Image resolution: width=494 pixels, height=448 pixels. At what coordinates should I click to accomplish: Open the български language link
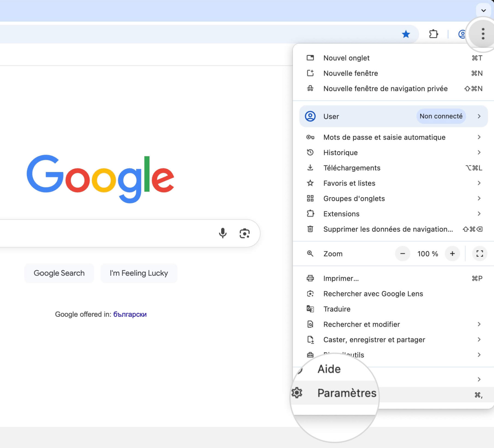pyautogui.click(x=130, y=314)
